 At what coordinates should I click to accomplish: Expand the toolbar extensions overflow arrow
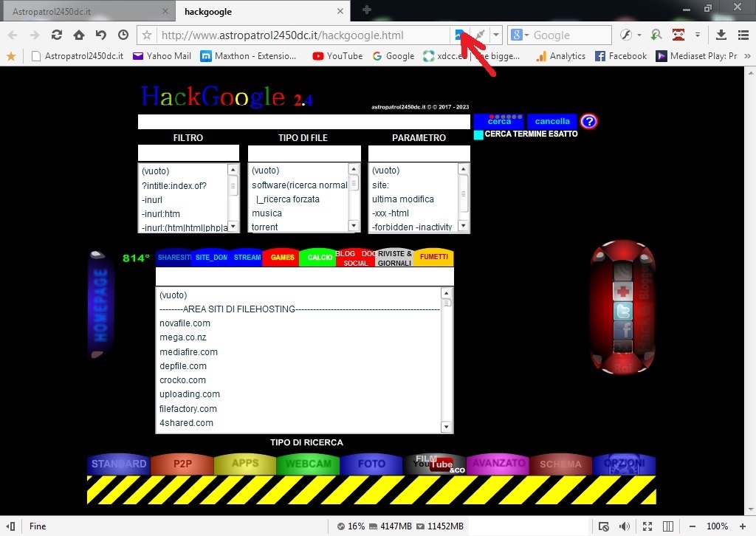click(698, 35)
